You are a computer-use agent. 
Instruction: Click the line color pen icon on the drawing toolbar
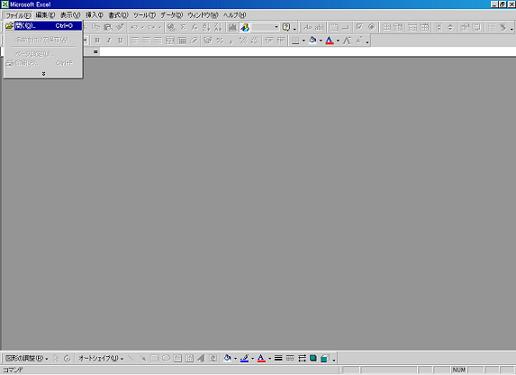coord(244,358)
